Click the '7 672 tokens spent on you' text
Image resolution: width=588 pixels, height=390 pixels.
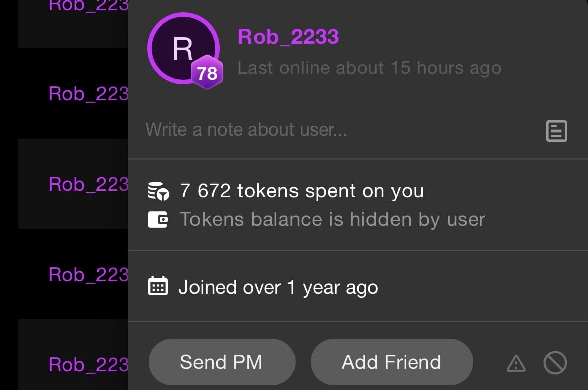coord(302,191)
